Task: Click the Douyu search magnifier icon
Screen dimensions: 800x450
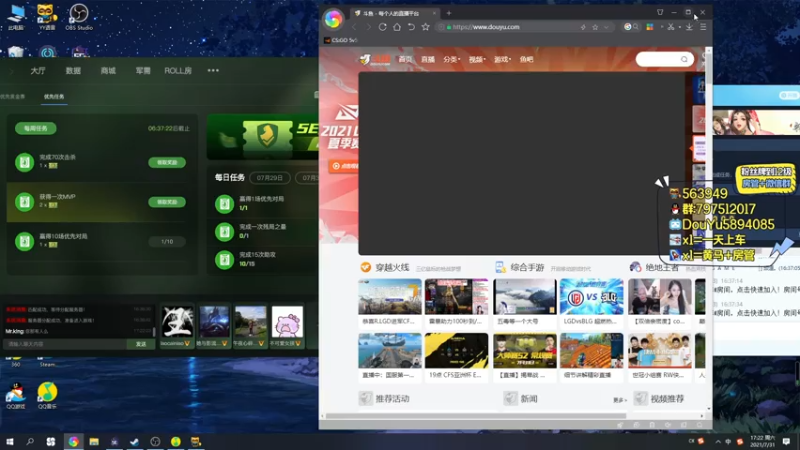Action: 684,60
